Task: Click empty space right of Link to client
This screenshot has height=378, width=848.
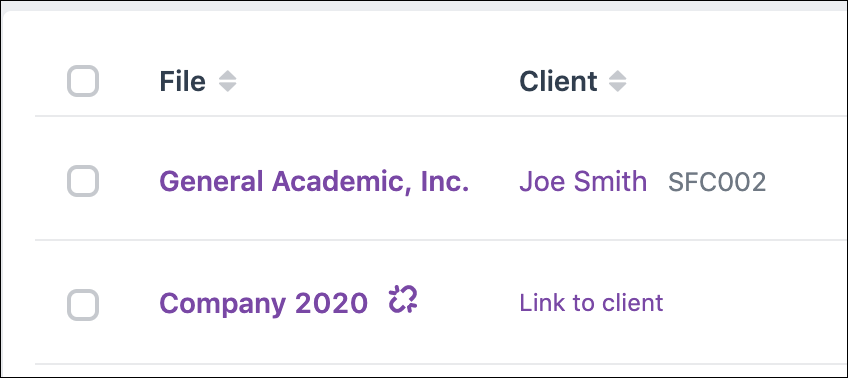Action: pyautogui.click(x=757, y=303)
